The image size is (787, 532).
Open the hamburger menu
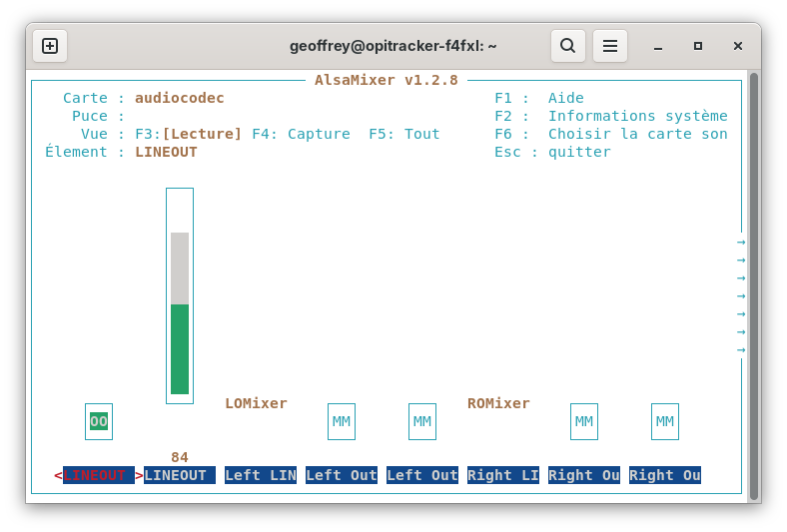click(x=610, y=46)
